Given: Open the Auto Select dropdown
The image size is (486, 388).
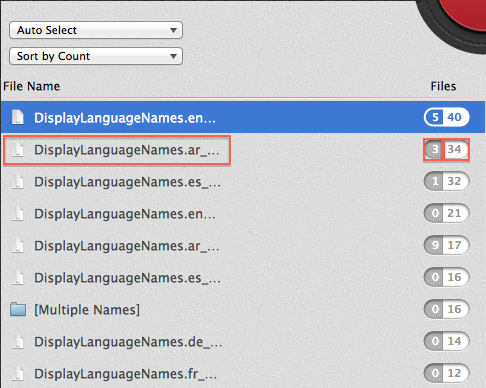Looking at the screenshot, I should pyautogui.click(x=96, y=30).
